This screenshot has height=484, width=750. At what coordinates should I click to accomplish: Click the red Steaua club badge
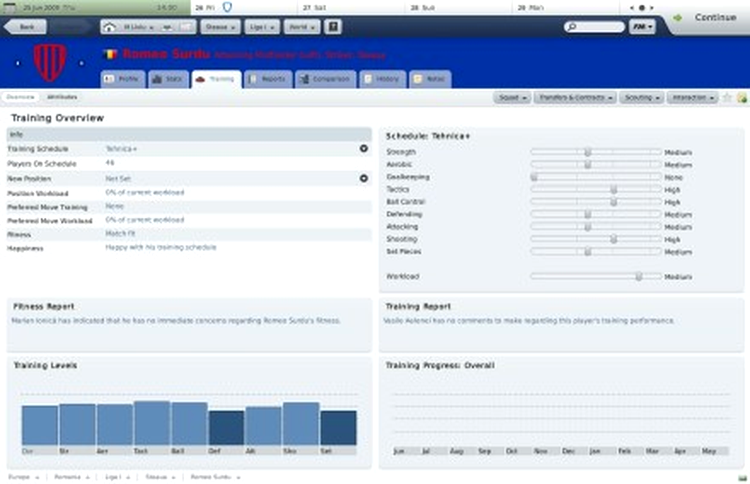click(50, 62)
